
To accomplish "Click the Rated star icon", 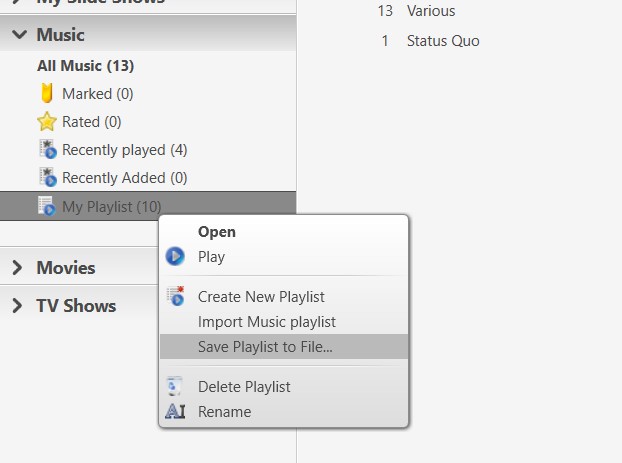I will 46,122.
